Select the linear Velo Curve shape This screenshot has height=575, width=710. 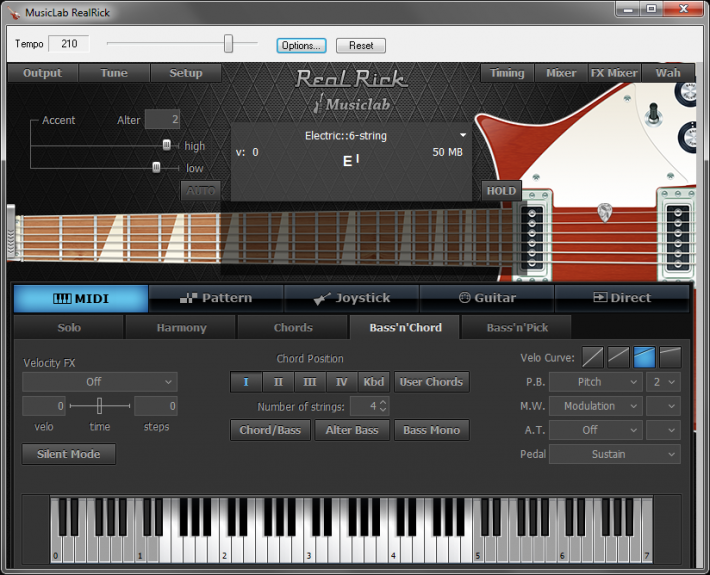[x=592, y=357]
